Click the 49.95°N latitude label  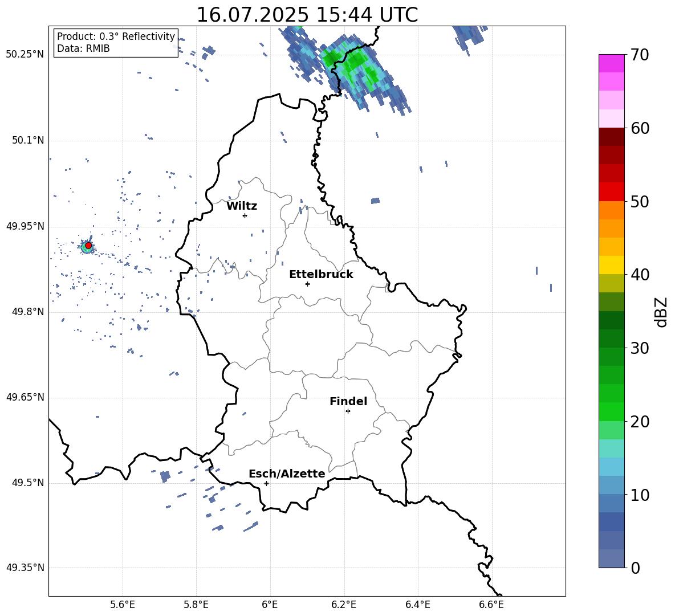(x=25, y=226)
